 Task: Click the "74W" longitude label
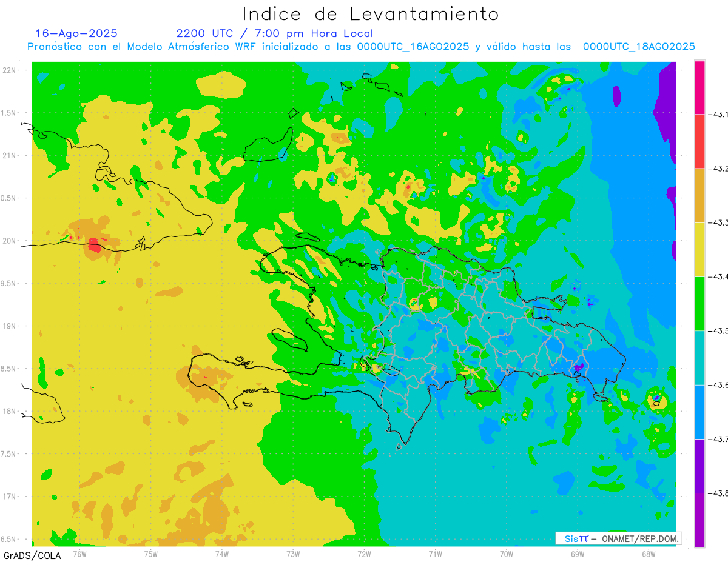[222, 554]
